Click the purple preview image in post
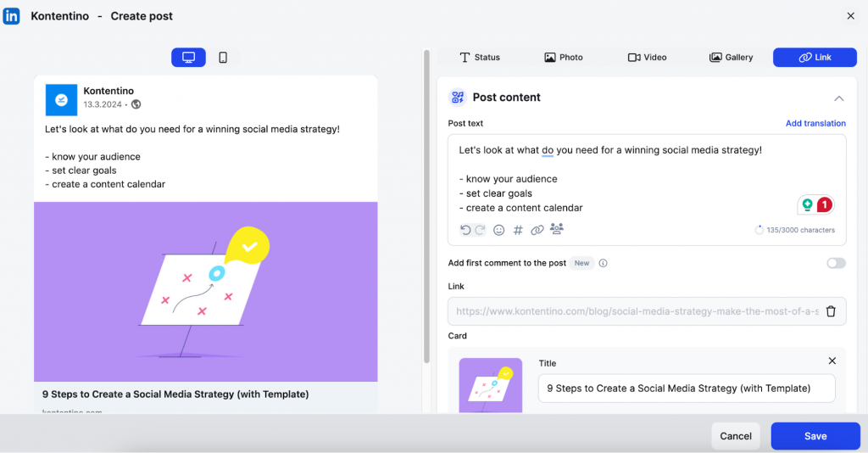Viewport: 868px width, 453px height. (x=206, y=292)
